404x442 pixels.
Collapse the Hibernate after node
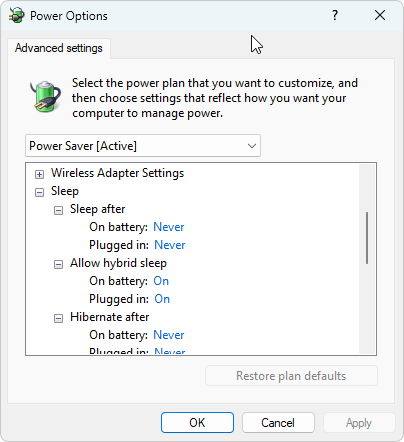coord(58,318)
